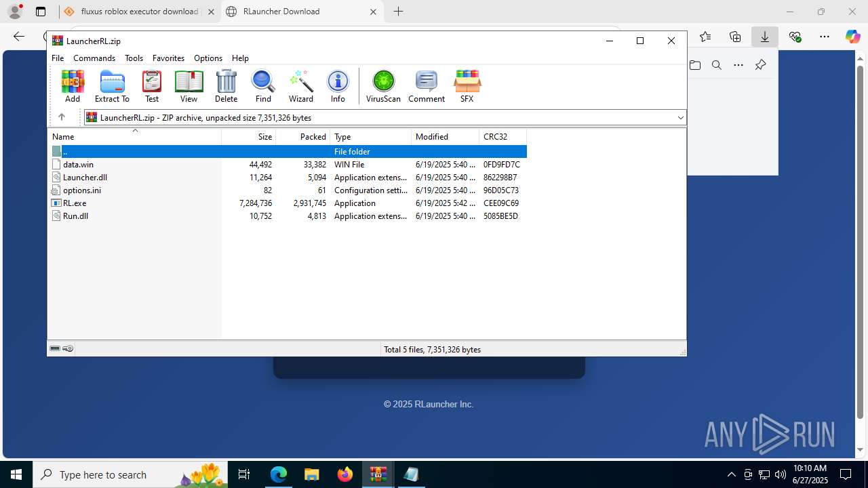This screenshot has width=868, height=488.
Task: Open the Commands menu
Action: coord(94,58)
